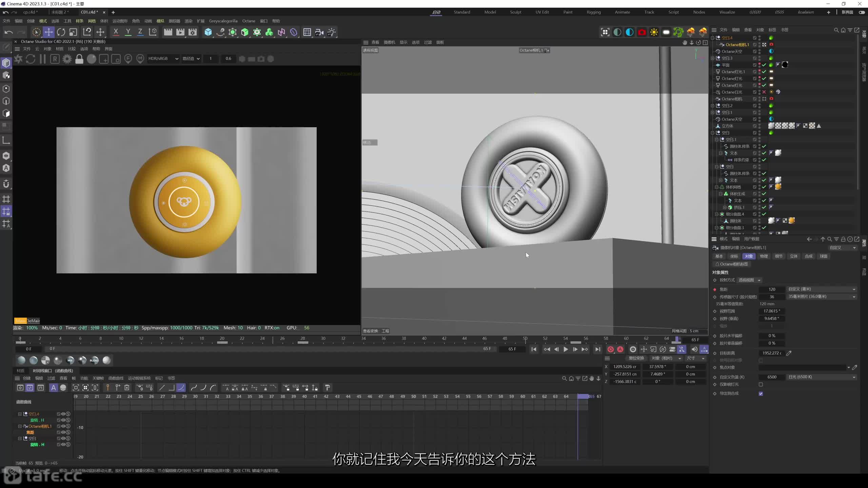Screen dimensions: 868x488
Task: Select the Rotate tool
Action: (61, 32)
